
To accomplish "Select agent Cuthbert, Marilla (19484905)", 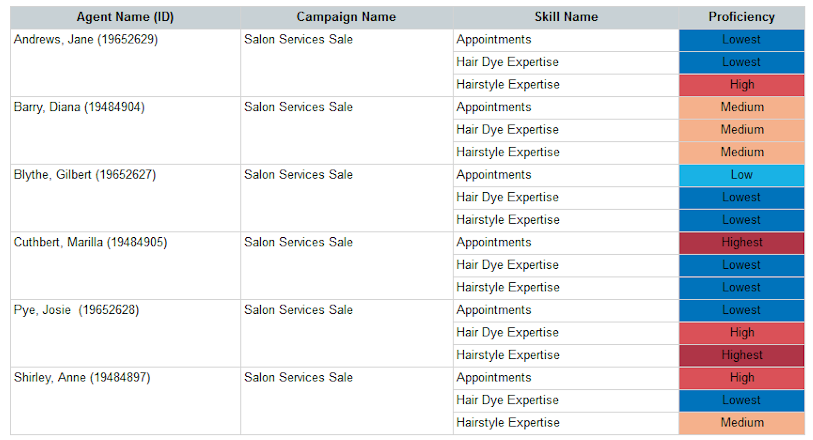I will click(91, 243).
